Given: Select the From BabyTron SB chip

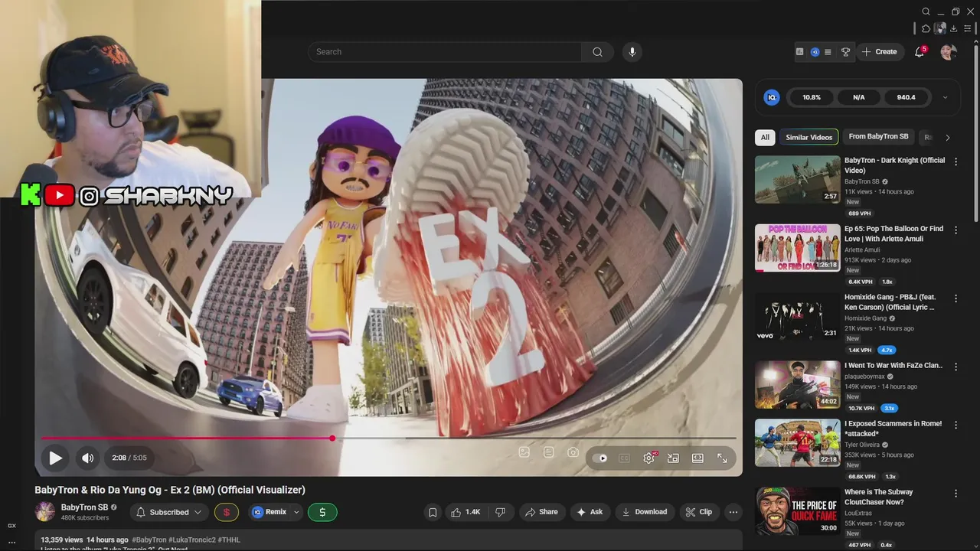Looking at the screenshot, I should 878,137.
